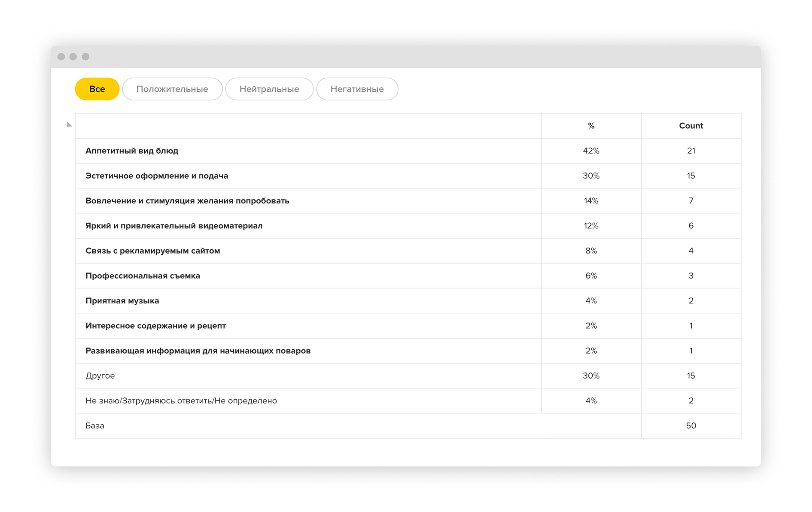Sort by the % column header
Image resolution: width=812 pixels, height=512 pixels.
pos(591,126)
